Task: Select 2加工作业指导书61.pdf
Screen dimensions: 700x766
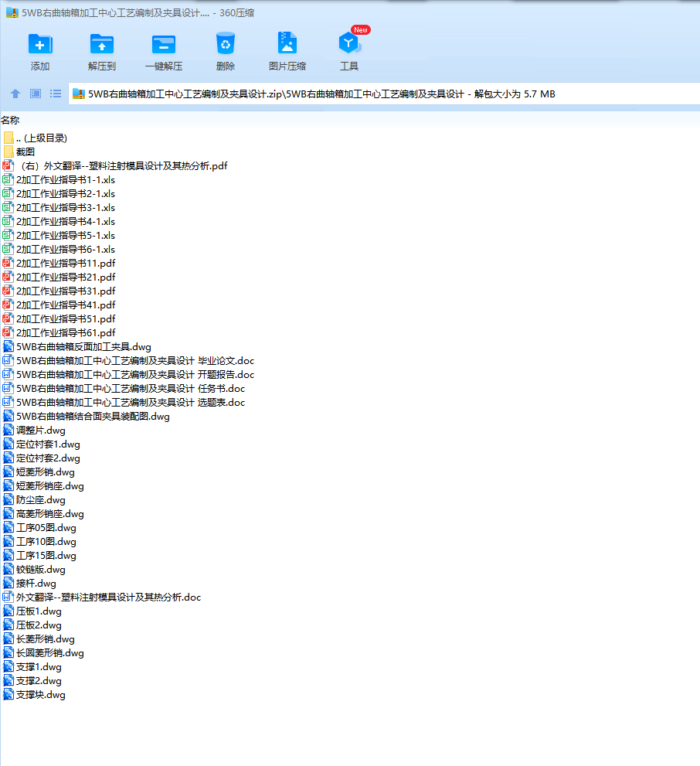Action: tap(59, 333)
